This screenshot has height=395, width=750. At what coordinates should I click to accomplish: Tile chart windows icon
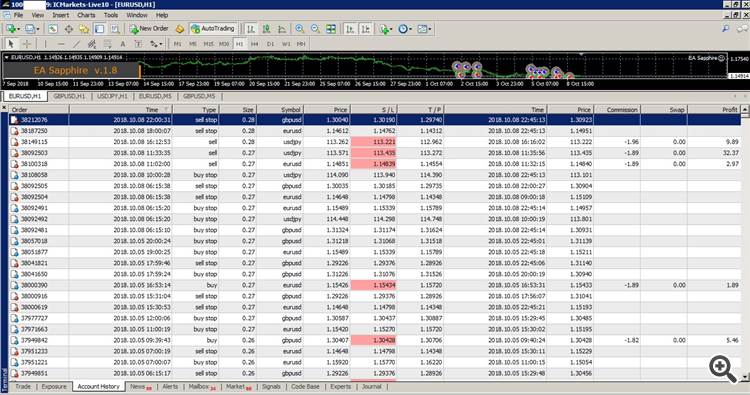point(331,29)
